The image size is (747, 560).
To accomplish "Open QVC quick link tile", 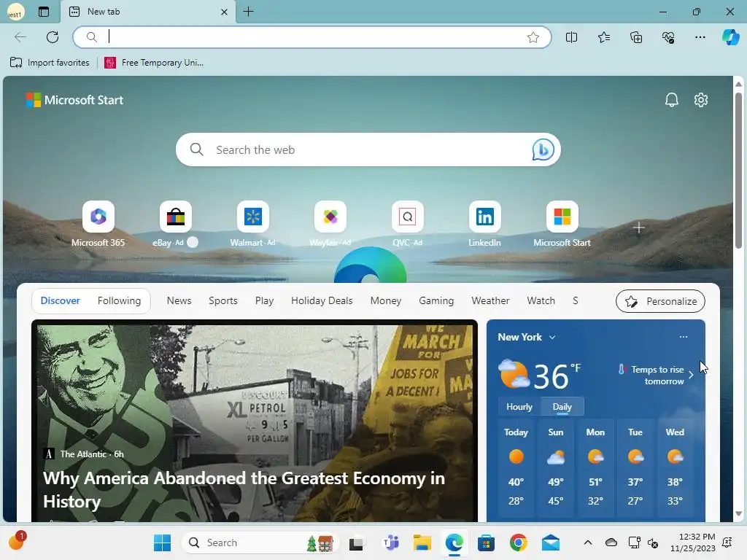I will [x=407, y=224].
